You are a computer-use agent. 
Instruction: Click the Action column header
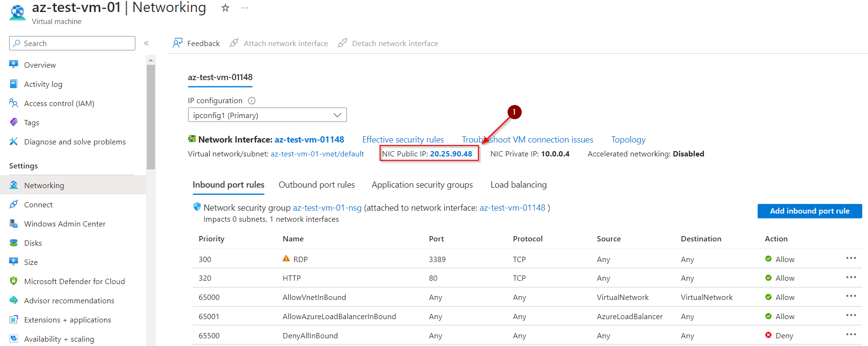tap(776, 239)
